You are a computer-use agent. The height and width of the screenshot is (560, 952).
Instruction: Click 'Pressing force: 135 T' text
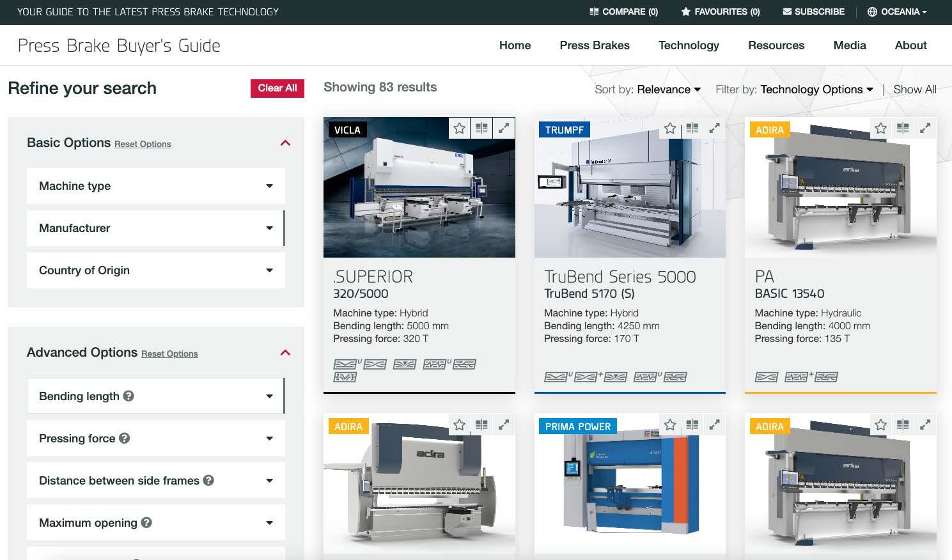click(x=802, y=339)
